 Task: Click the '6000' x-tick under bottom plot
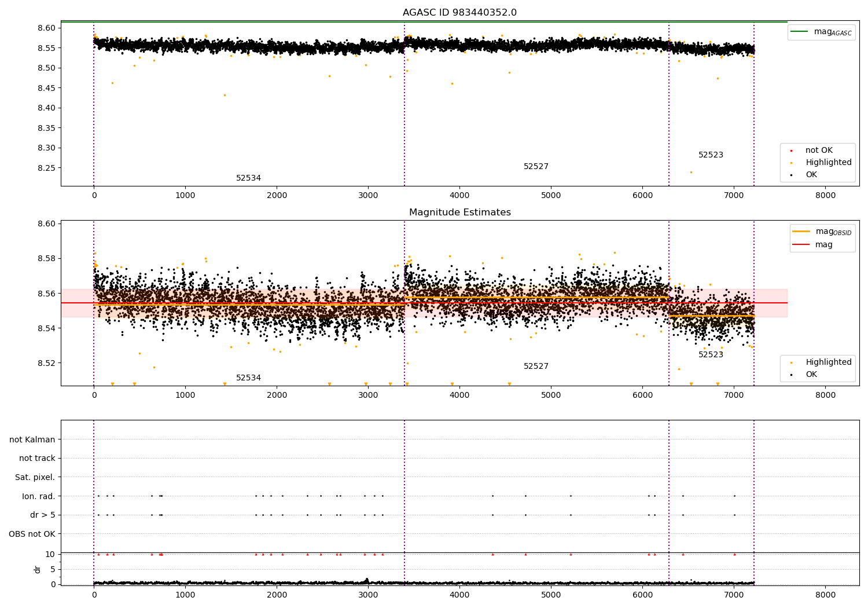(642, 595)
